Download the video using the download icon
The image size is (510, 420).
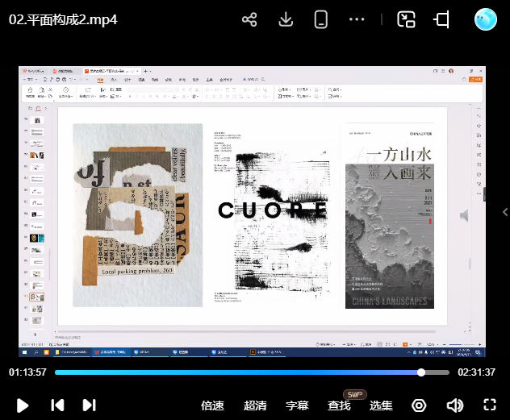point(285,20)
